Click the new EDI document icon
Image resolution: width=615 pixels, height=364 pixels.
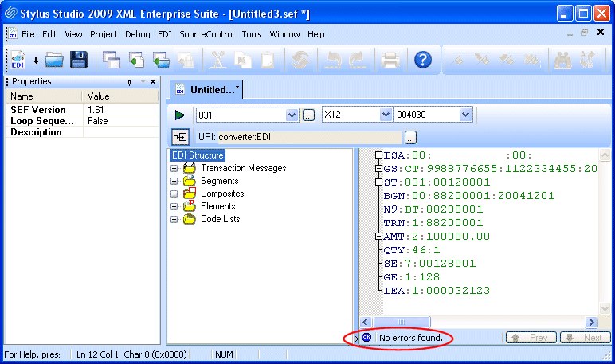pos(18,60)
